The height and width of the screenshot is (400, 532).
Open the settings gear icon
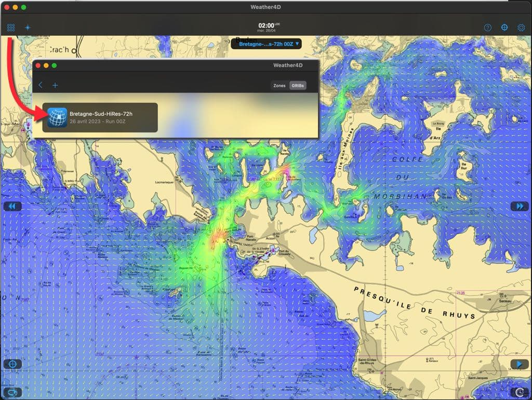coord(521,28)
